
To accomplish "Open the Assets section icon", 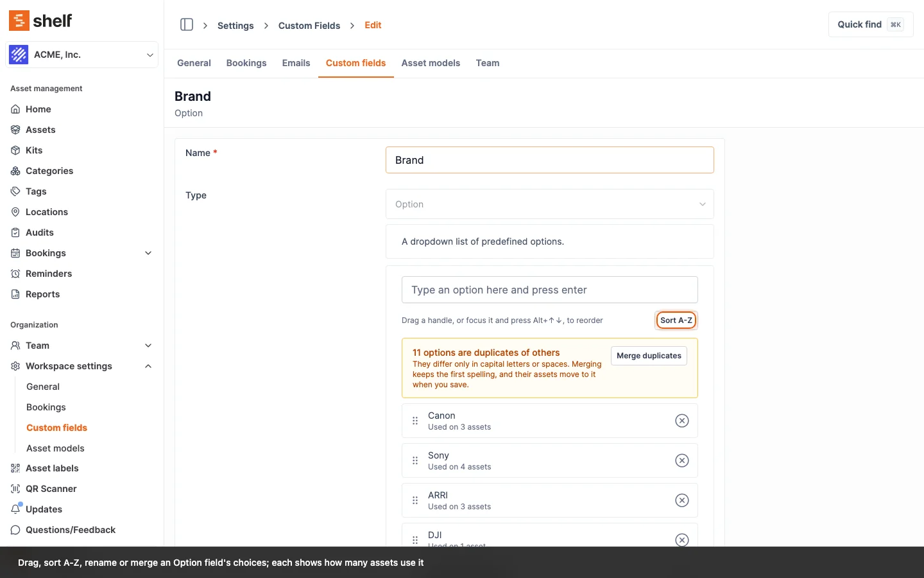I will (x=15, y=130).
